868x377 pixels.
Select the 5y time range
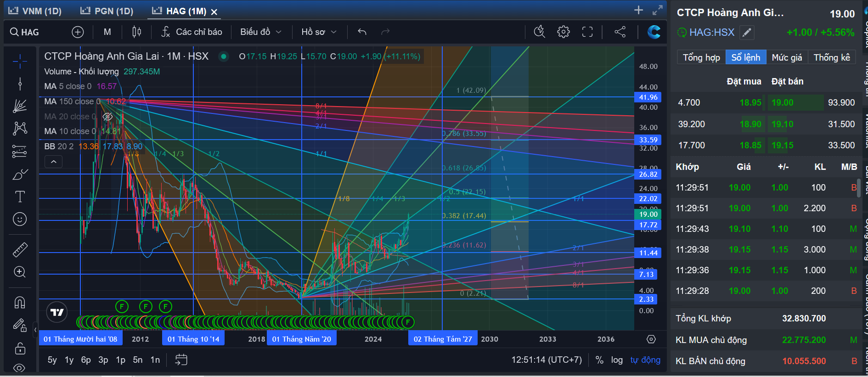(52, 360)
